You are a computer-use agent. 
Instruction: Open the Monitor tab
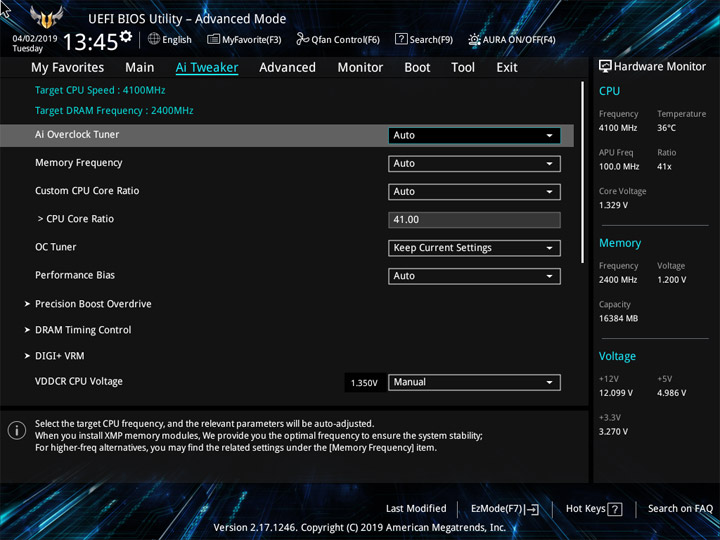click(360, 68)
